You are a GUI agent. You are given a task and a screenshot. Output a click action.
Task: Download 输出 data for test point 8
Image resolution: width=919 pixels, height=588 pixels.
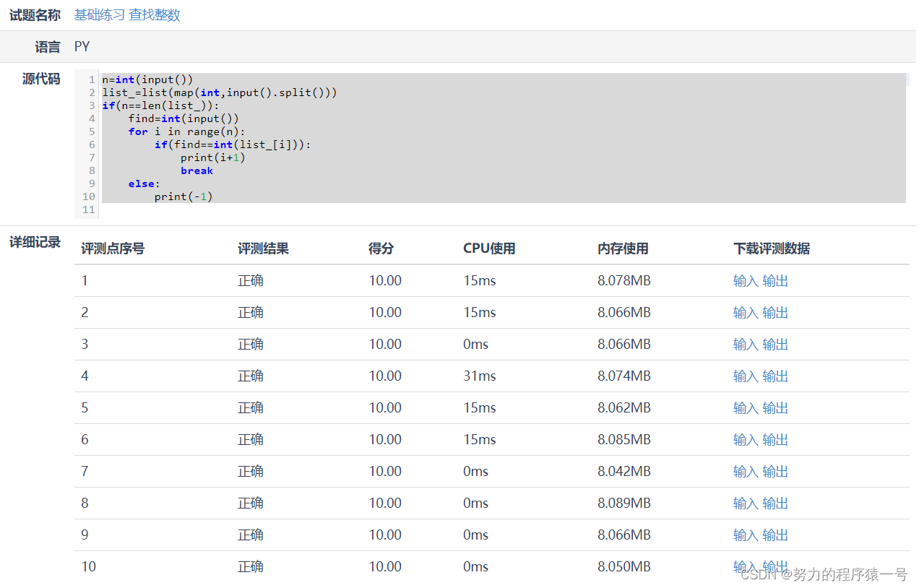[775, 503]
